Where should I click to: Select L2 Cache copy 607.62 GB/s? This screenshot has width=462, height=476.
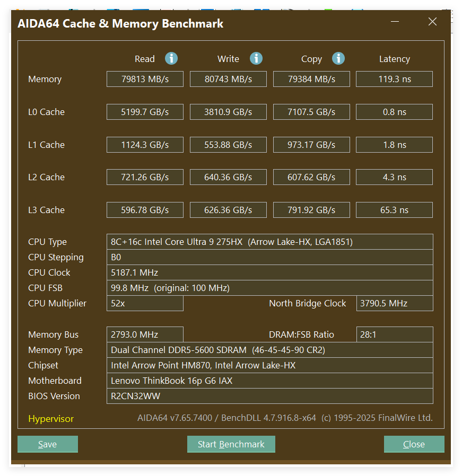click(311, 177)
